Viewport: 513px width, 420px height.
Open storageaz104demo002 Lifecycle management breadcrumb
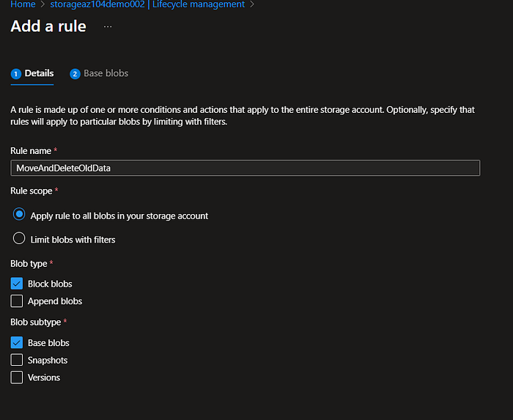pos(147,4)
